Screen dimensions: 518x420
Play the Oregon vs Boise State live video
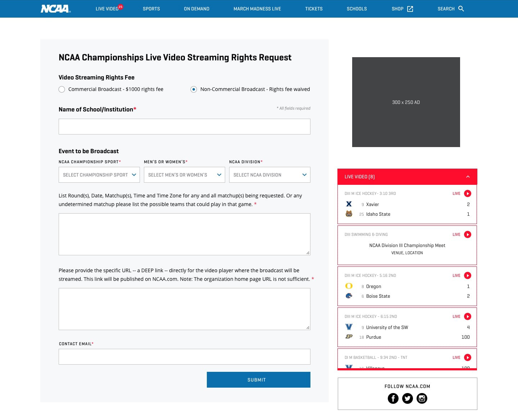click(468, 275)
